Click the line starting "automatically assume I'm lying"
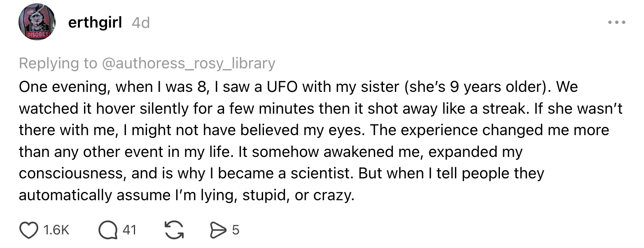The image size is (644, 248). tap(186, 195)
